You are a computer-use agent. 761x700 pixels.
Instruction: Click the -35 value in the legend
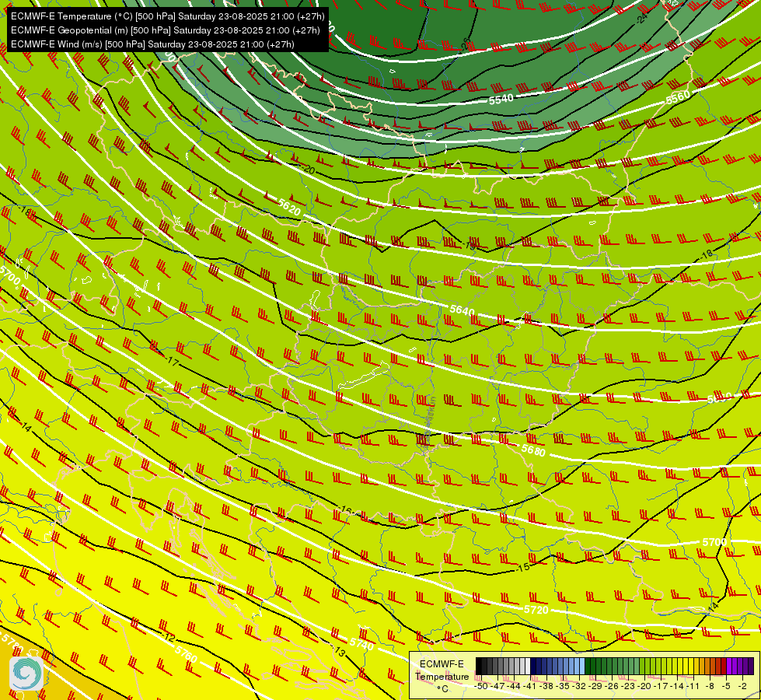tap(563, 686)
